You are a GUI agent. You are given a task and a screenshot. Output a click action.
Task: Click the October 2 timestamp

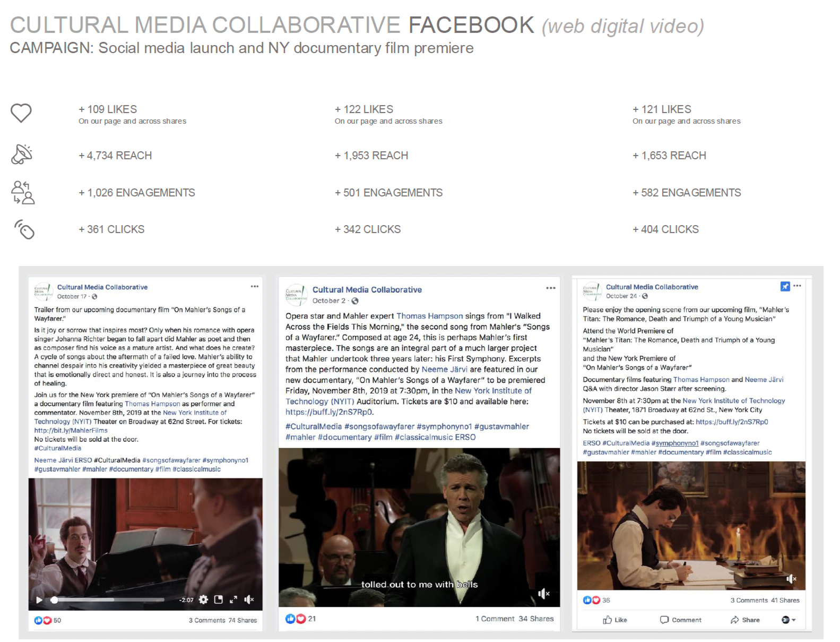329,301
